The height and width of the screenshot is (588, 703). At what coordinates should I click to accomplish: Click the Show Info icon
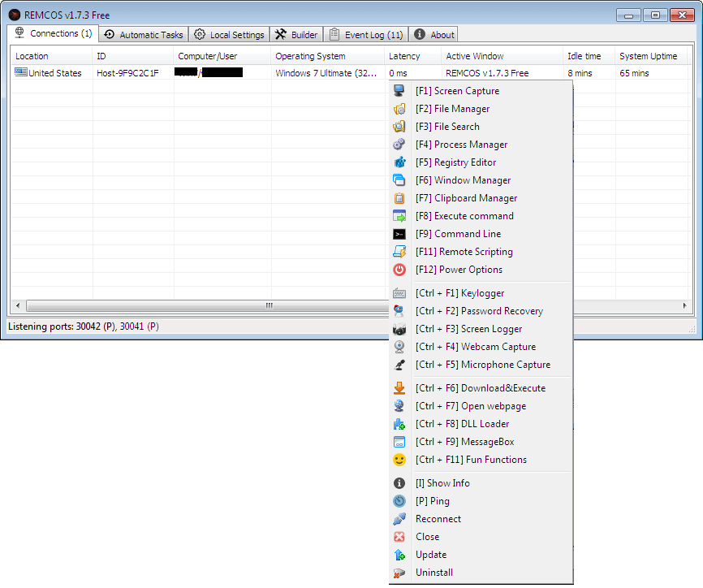[x=399, y=483]
